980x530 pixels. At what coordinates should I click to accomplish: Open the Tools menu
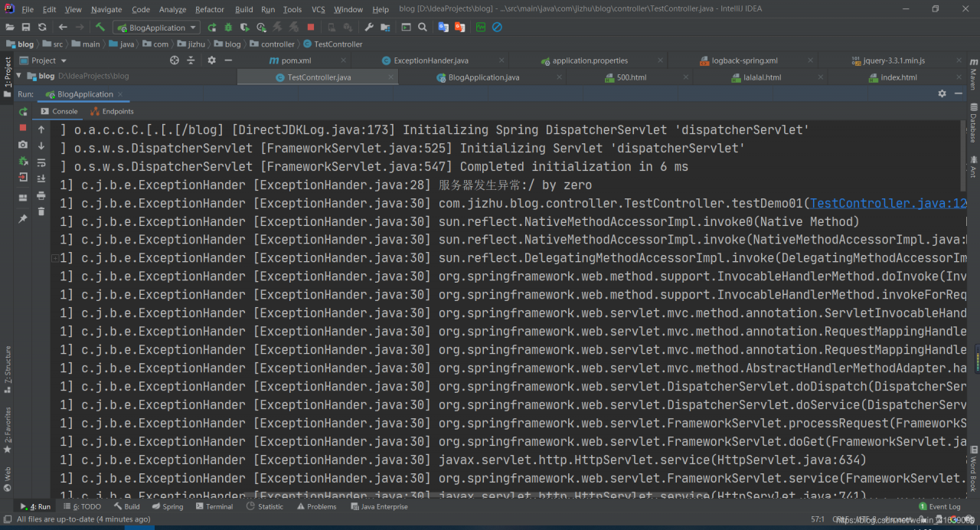pos(292,10)
